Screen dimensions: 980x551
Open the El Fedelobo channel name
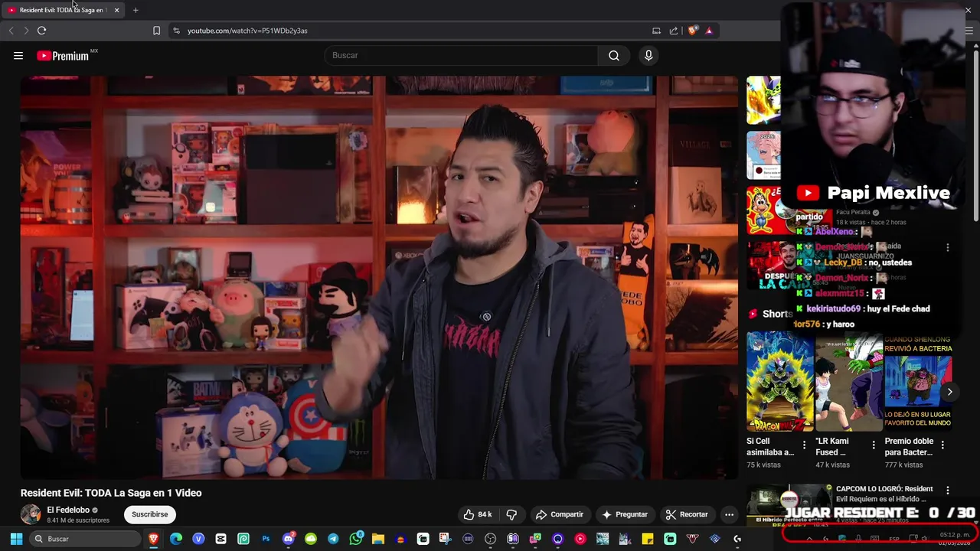click(x=68, y=510)
